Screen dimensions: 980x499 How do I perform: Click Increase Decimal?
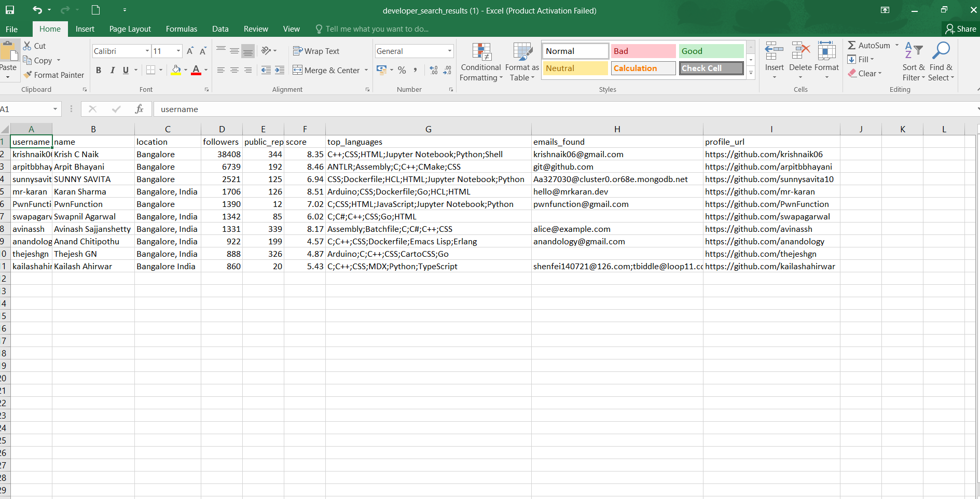[x=433, y=70]
